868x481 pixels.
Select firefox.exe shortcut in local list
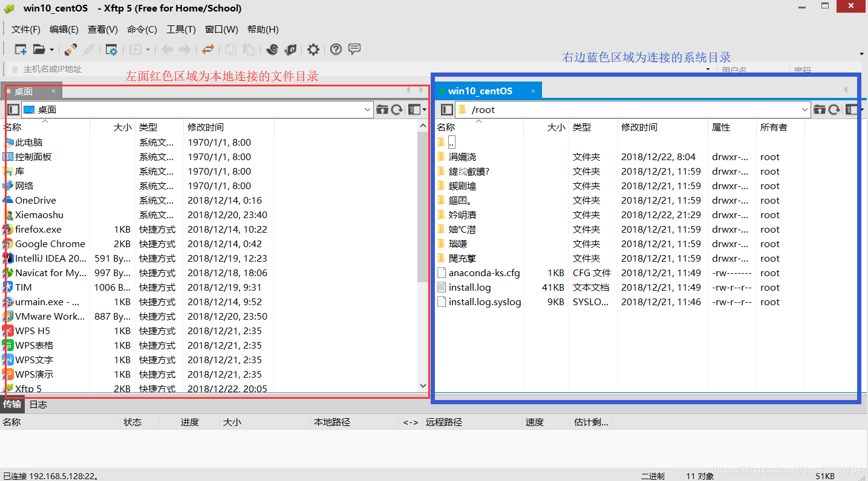tap(38, 230)
